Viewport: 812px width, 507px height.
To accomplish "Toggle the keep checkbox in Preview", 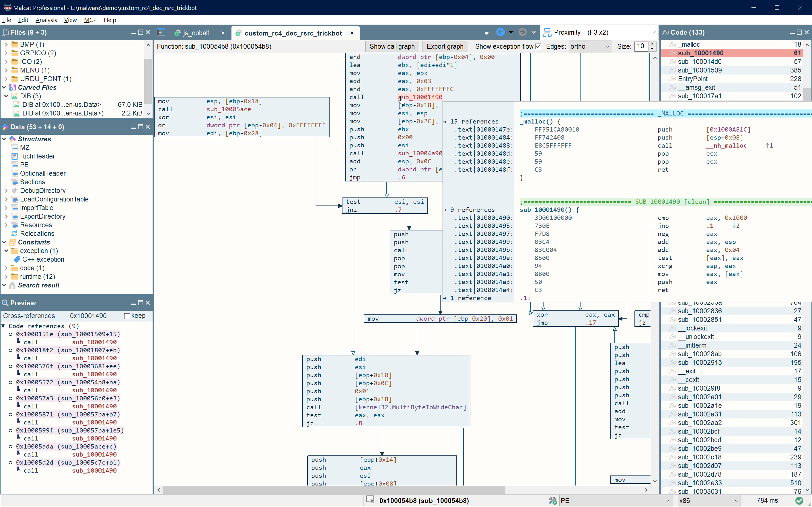I will [x=127, y=316].
